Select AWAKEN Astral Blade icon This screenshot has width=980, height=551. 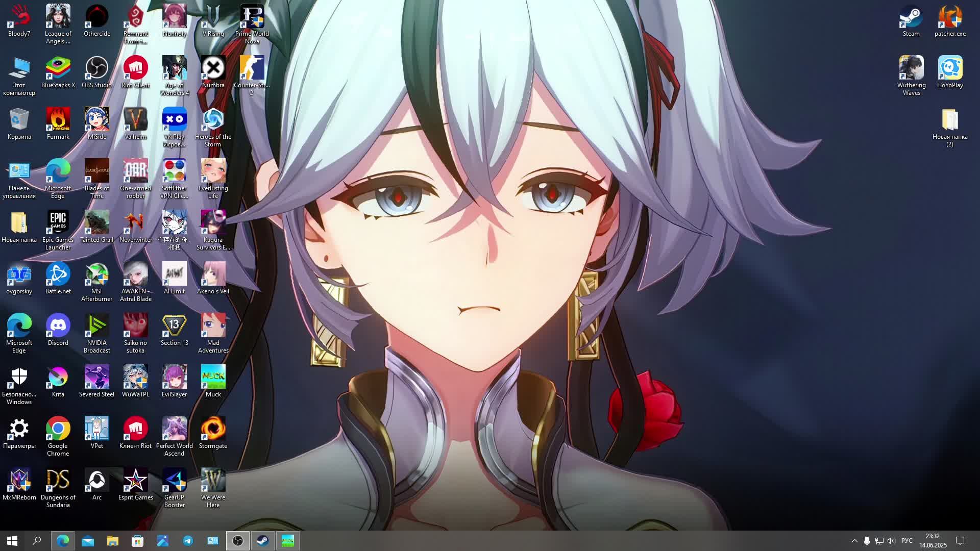136,282
